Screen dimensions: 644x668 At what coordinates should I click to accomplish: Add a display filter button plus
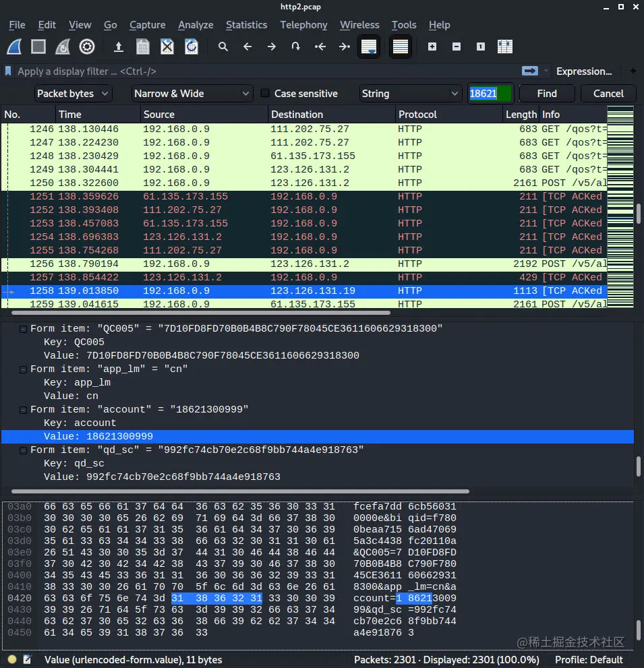pyautogui.click(x=633, y=71)
